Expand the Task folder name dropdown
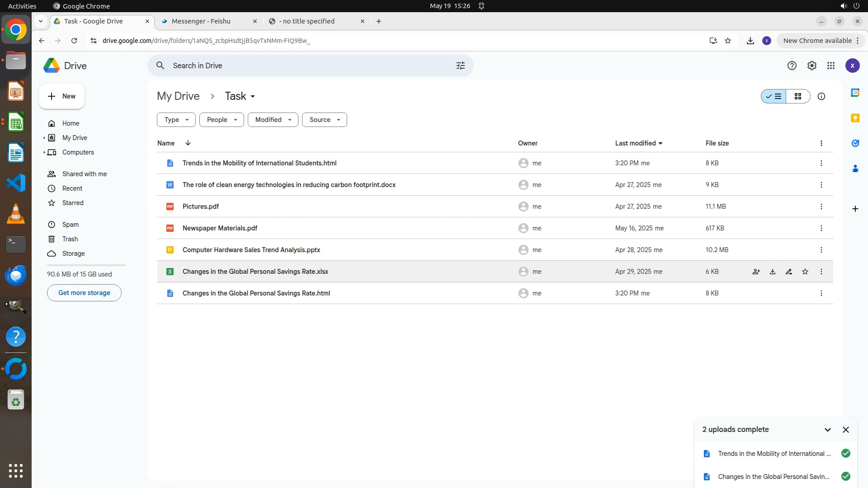Screen dimensions: 868x488 (253, 97)
